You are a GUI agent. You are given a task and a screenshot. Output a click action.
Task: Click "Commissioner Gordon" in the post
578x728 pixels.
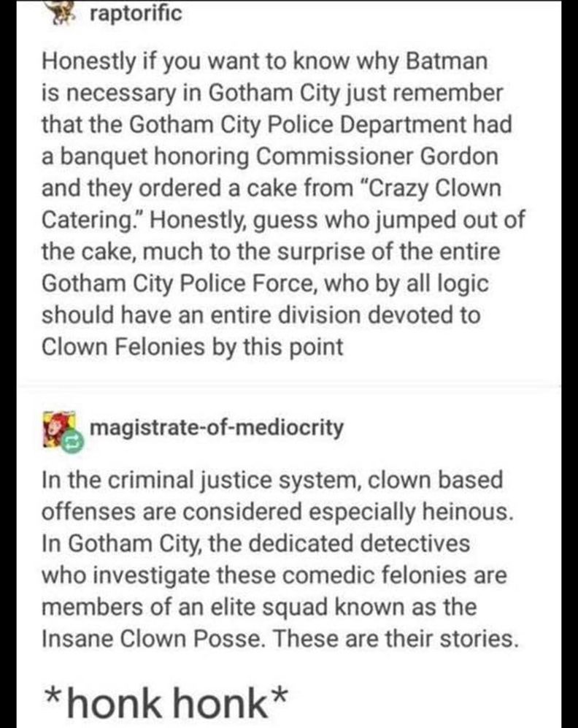(x=377, y=156)
